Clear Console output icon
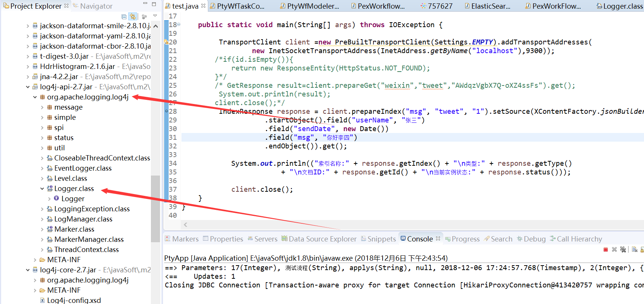The width and height of the screenshot is (644, 304). point(635,249)
